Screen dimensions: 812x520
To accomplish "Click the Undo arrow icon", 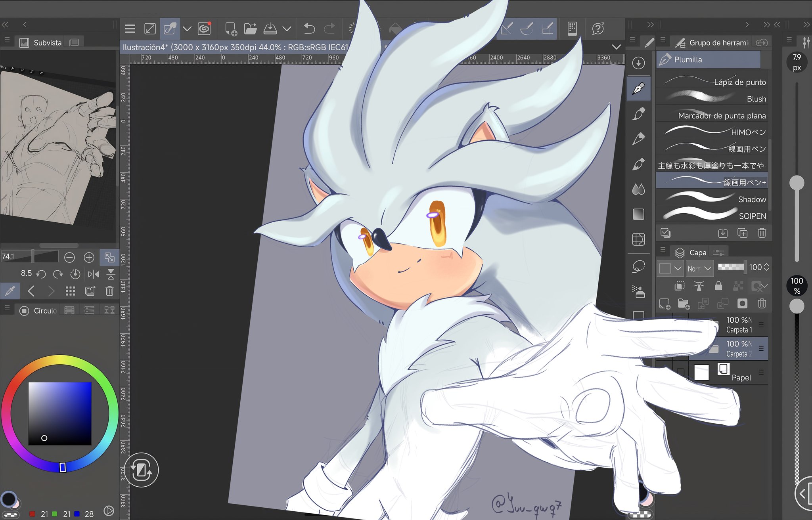I will (309, 29).
